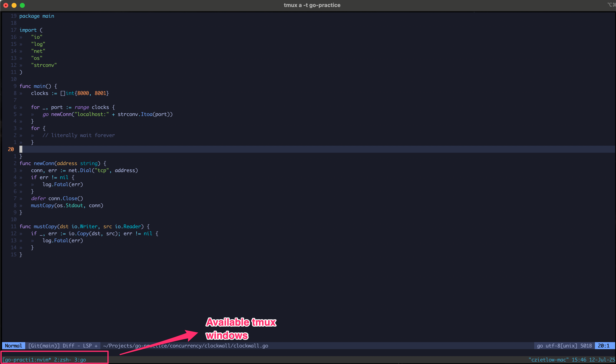The image size is (616, 364).
Task: Click the 8000 port number literal
Action: coord(83,93)
